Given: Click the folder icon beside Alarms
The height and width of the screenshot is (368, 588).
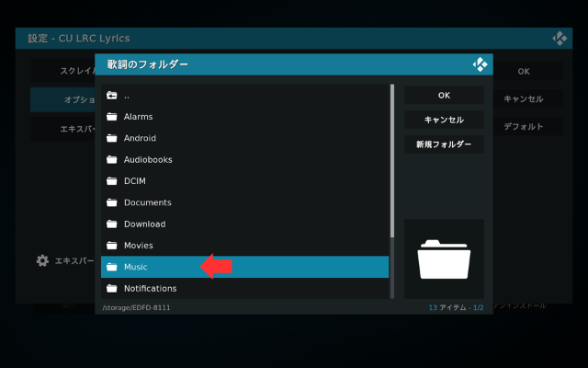Looking at the screenshot, I should pos(112,117).
